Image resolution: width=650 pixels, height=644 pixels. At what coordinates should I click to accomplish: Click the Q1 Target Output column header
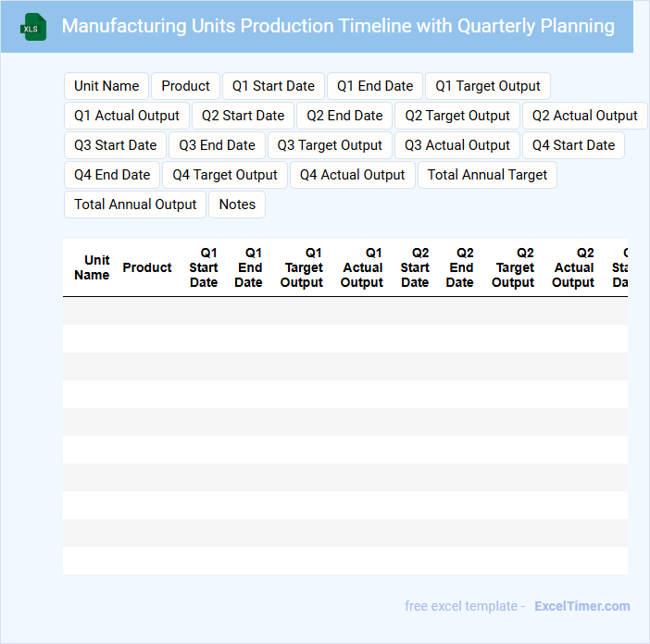point(303,267)
